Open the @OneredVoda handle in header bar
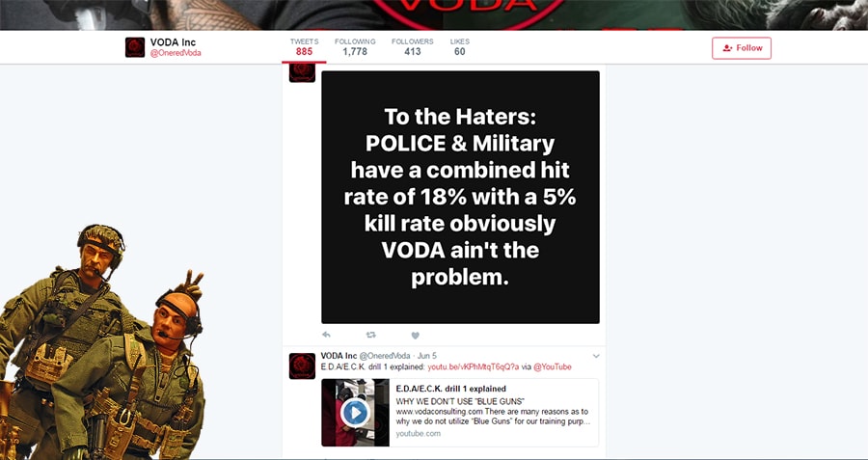Viewport: 868px width, 460px height. (x=176, y=53)
